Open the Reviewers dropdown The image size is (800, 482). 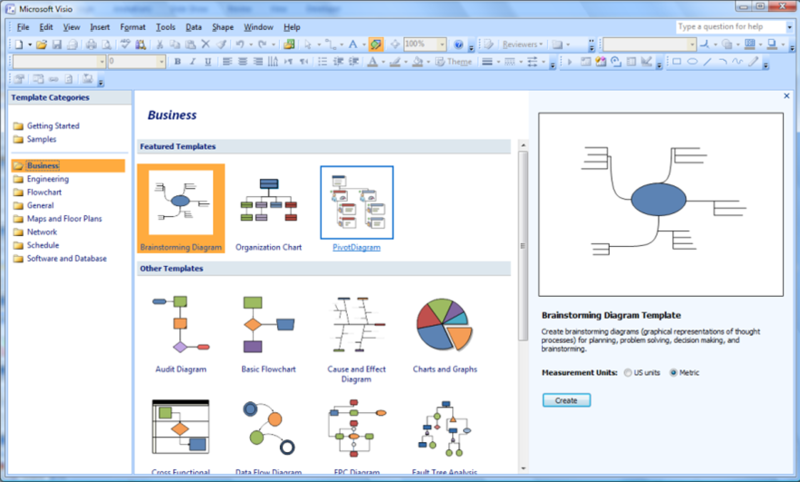click(x=522, y=44)
